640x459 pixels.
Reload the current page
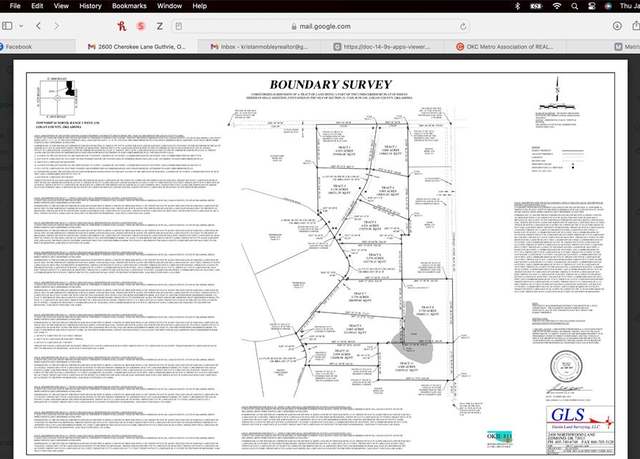pos(463,26)
